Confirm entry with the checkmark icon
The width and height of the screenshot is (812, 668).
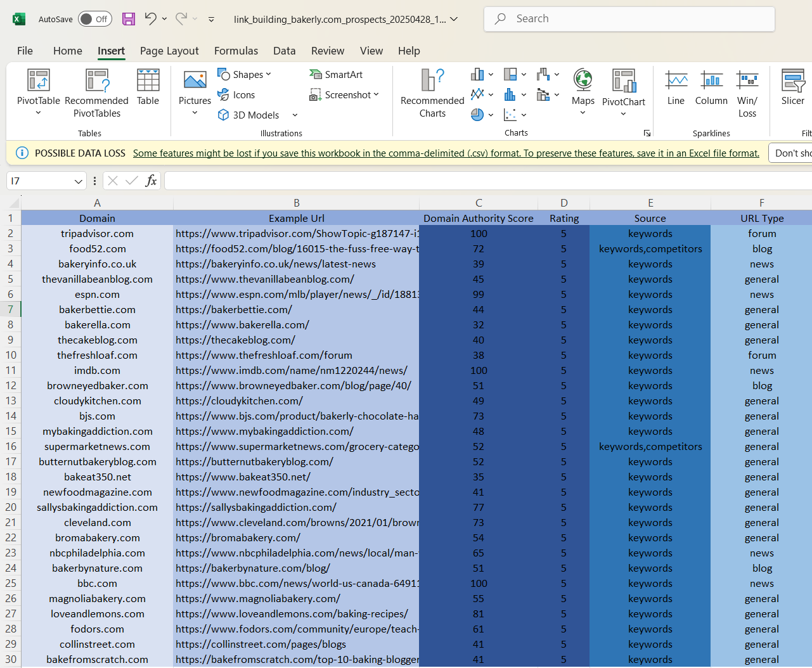coord(132,181)
